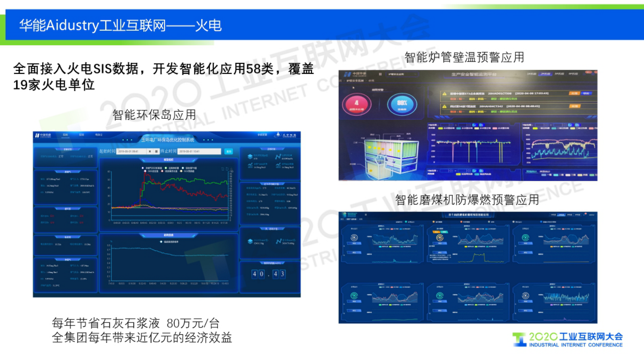Click the orange handle button on the 20HAH04CT342 alert
644x362 pixels.
point(574,106)
